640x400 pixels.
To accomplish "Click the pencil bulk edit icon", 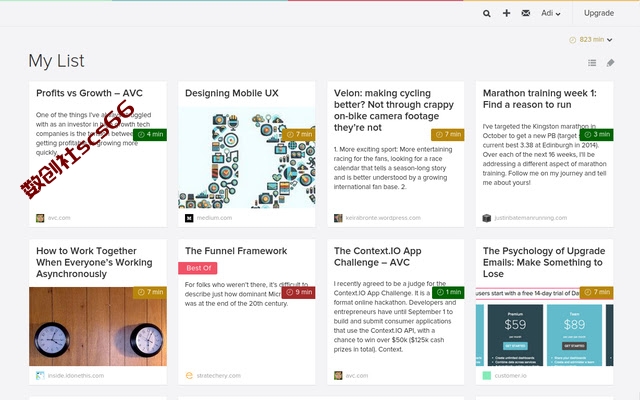I will point(610,63).
